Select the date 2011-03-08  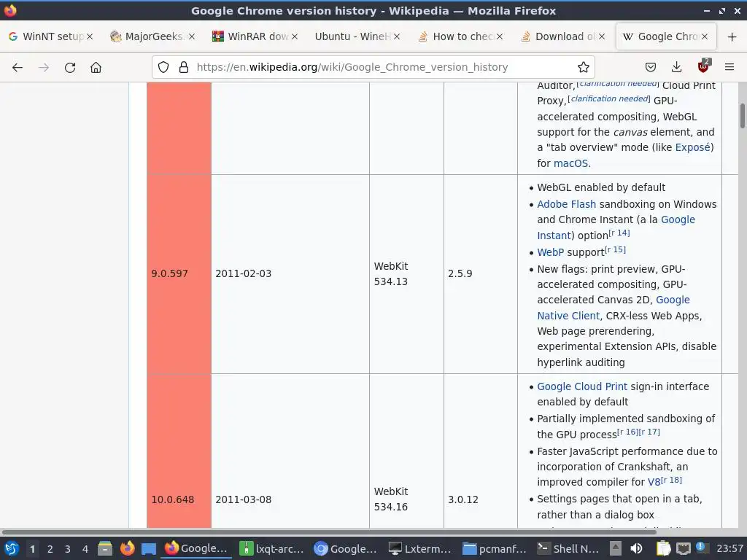(244, 500)
